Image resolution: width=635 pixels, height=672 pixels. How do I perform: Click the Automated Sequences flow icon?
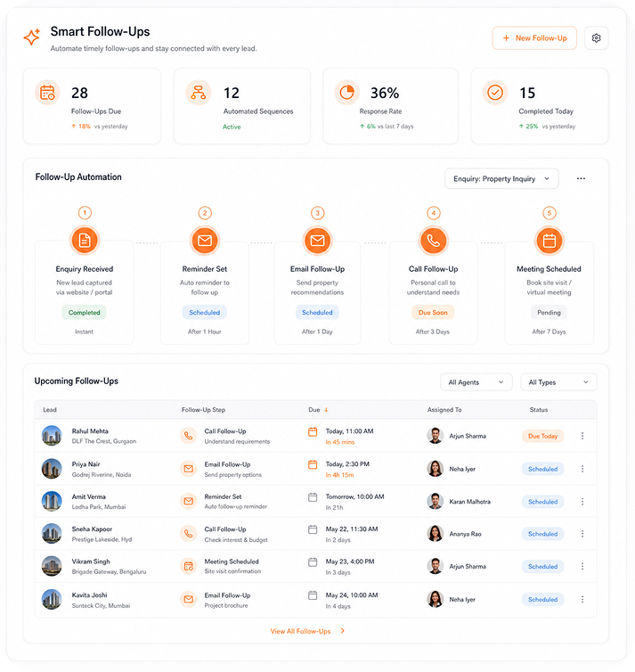coord(199,93)
